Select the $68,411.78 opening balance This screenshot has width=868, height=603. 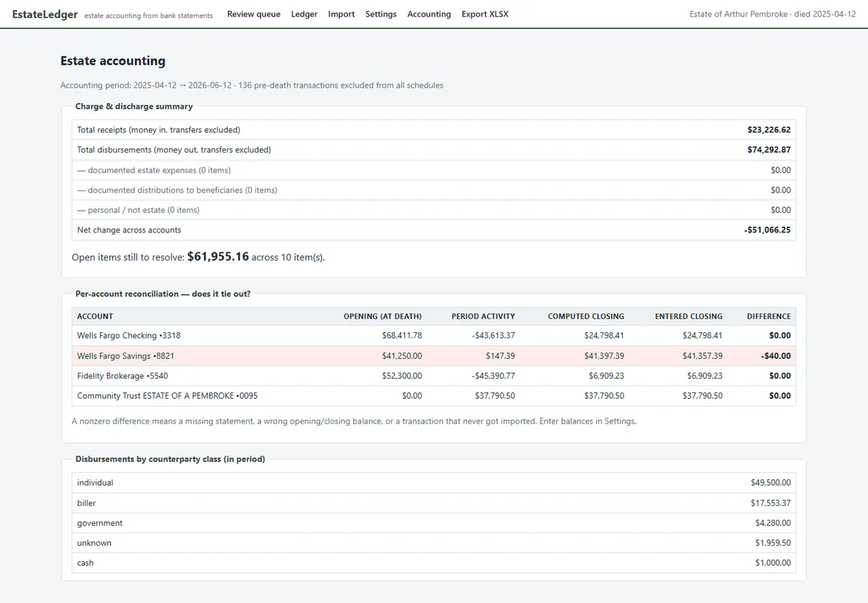pyautogui.click(x=401, y=336)
